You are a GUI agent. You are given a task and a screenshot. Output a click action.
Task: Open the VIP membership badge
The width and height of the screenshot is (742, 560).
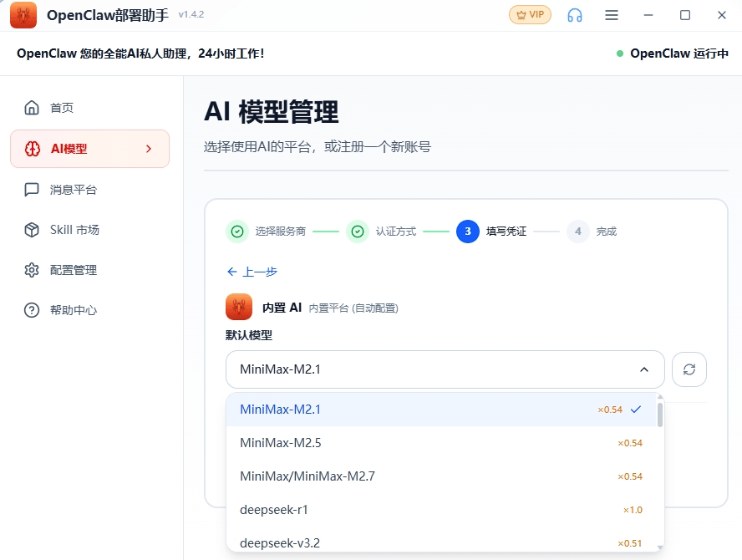point(530,15)
